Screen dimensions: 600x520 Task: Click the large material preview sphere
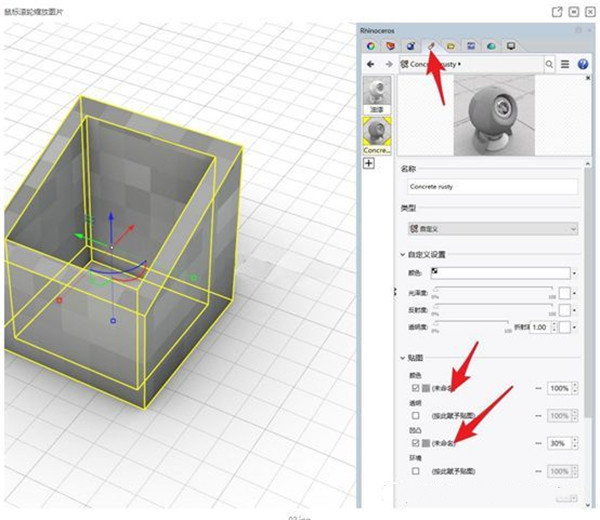click(494, 116)
